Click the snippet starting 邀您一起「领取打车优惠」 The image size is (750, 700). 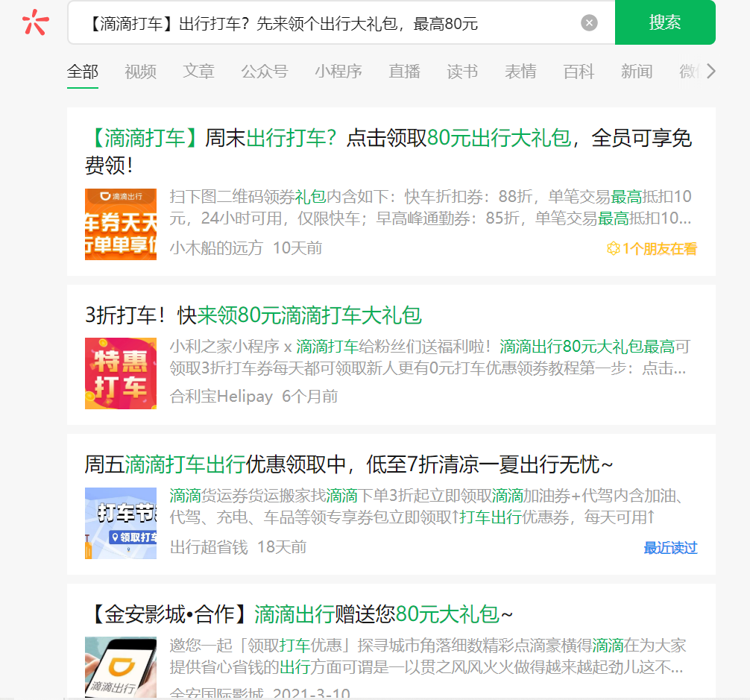pyautogui.click(x=427, y=656)
